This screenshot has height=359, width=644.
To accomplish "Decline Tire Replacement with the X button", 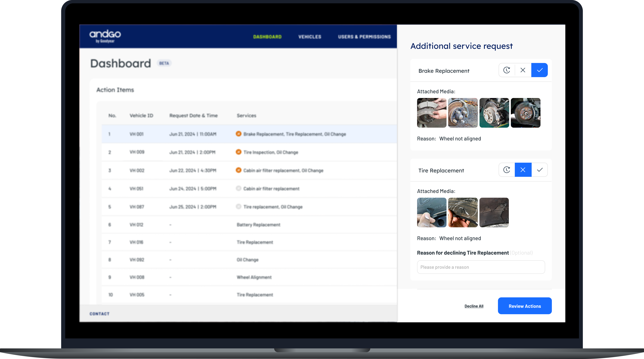I will pyautogui.click(x=523, y=170).
